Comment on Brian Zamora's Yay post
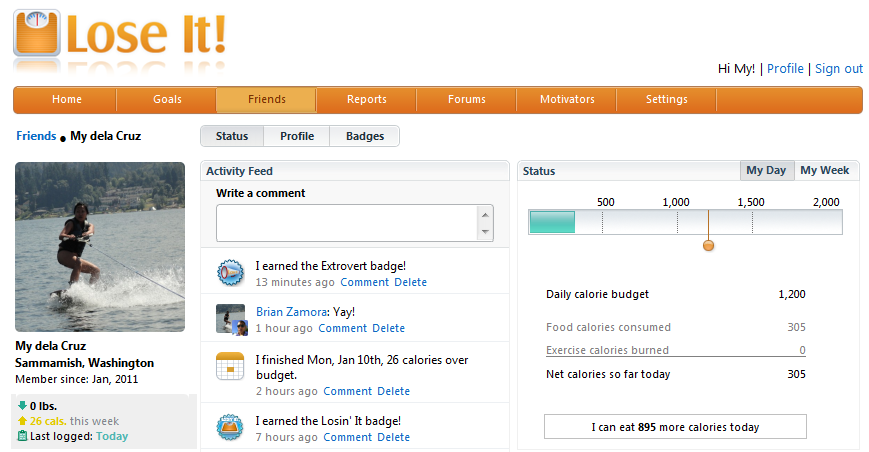This screenshot has width=869, height=452. tap(343, 328)
